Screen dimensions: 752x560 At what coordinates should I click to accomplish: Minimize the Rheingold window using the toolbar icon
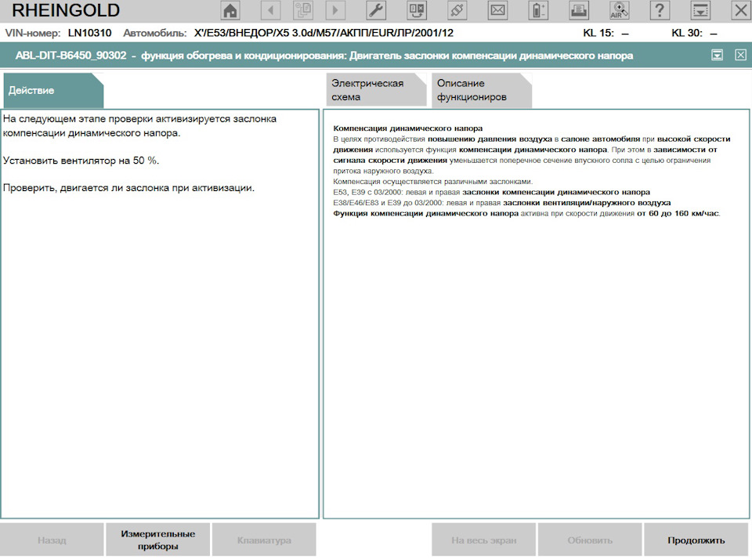(700, 10)
